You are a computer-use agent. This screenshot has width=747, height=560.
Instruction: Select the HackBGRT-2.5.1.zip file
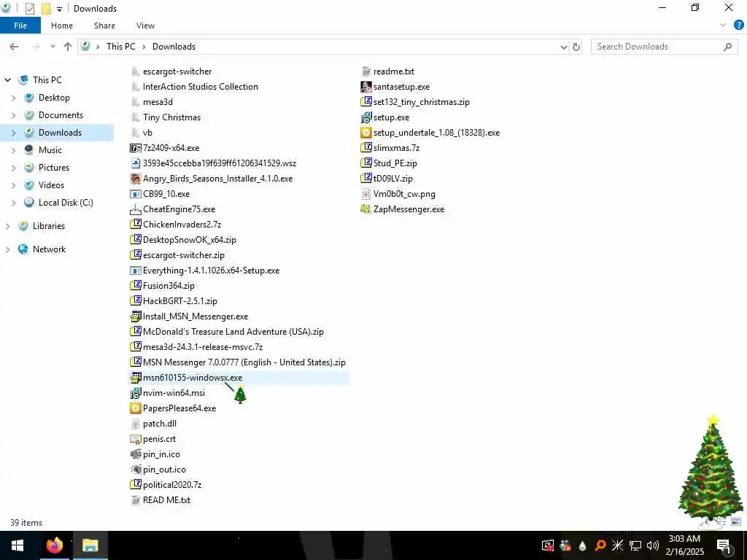pos(174,301)
